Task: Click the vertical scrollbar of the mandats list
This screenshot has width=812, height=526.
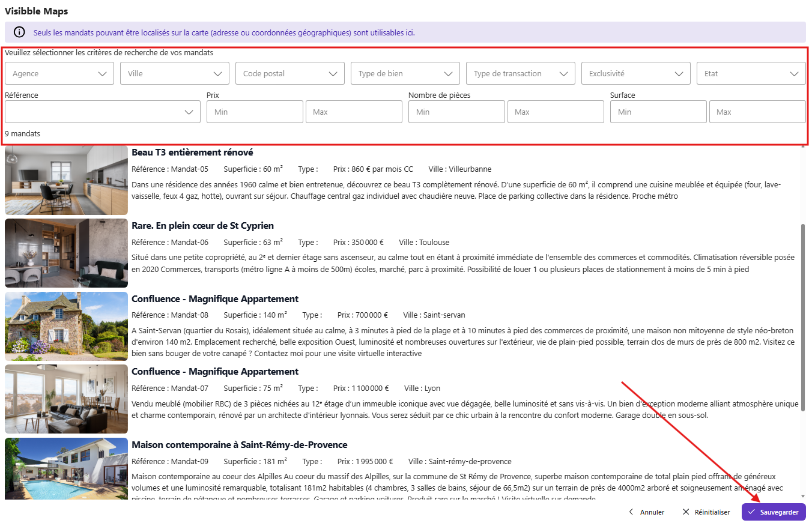Action: coord(803,317)
